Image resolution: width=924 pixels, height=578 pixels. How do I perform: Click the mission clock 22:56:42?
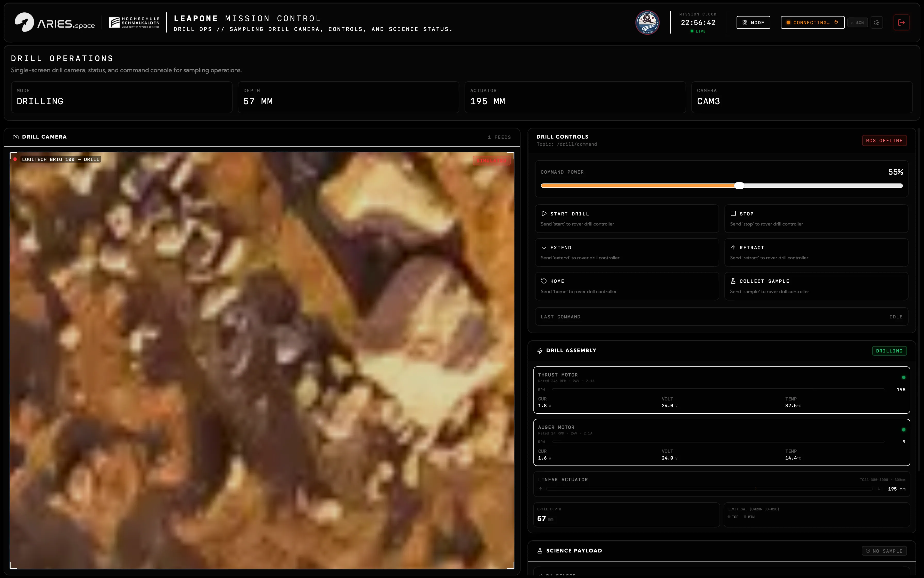tap(698, 22)
